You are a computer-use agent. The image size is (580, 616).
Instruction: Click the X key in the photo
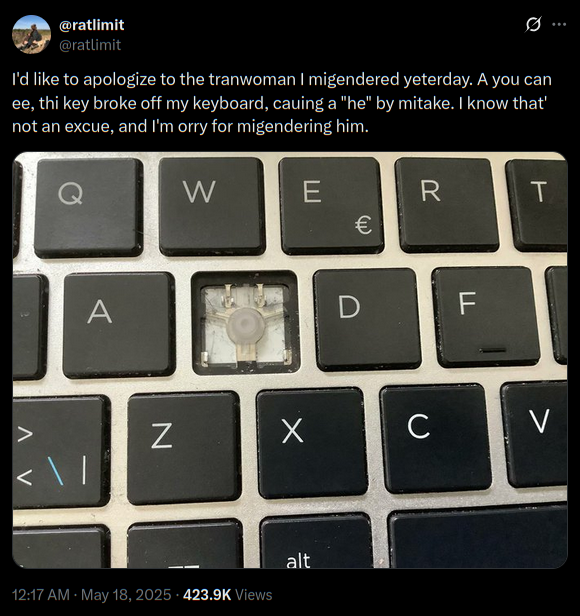(312, 443)
